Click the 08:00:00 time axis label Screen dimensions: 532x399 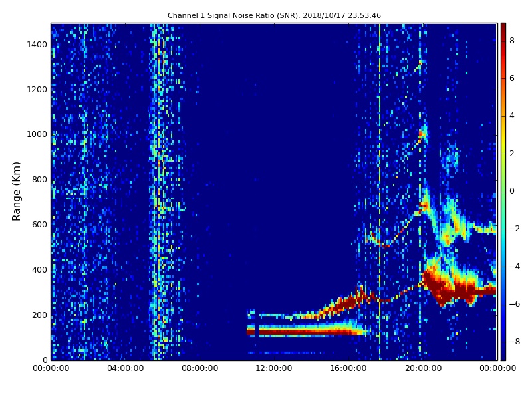(199, 368)
